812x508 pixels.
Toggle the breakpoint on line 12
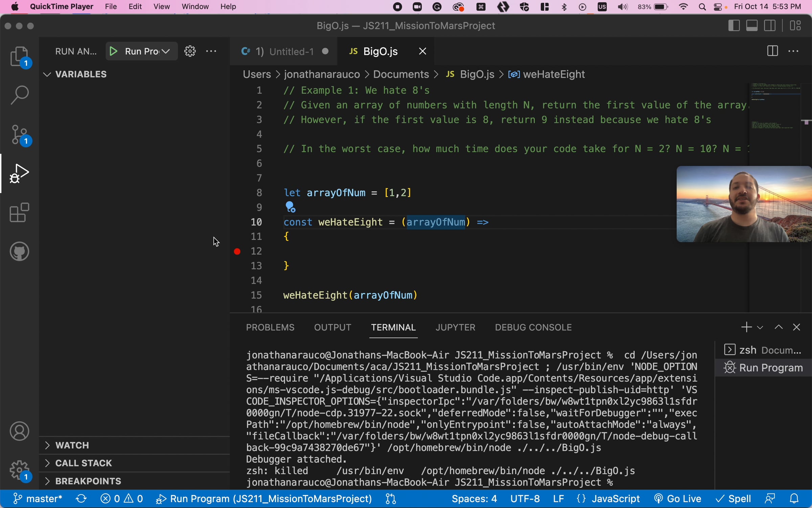[237, 251]
